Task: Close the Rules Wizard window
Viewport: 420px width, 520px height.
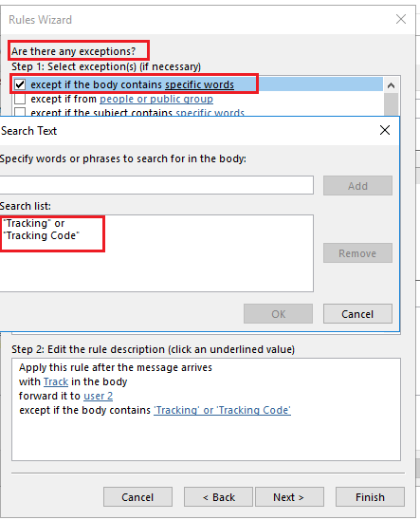Action: click(401, 19)
